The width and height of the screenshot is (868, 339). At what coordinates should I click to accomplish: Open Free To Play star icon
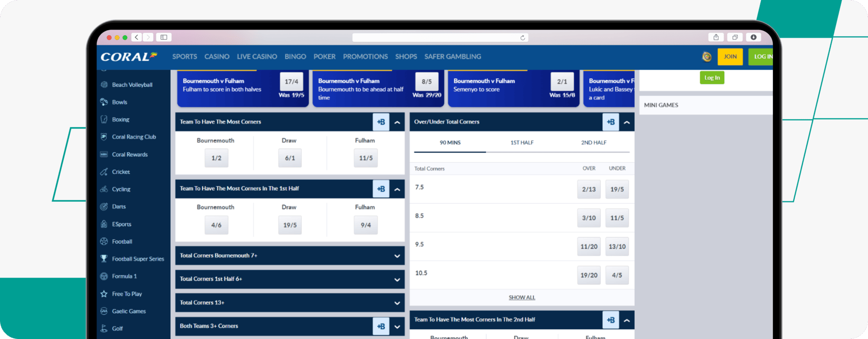click(x=104, y=294)
